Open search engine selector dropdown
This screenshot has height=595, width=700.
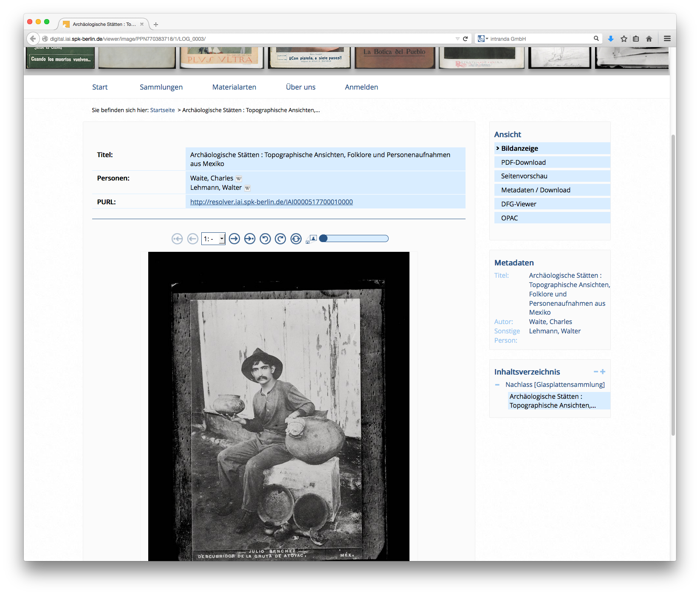point(483,39)
